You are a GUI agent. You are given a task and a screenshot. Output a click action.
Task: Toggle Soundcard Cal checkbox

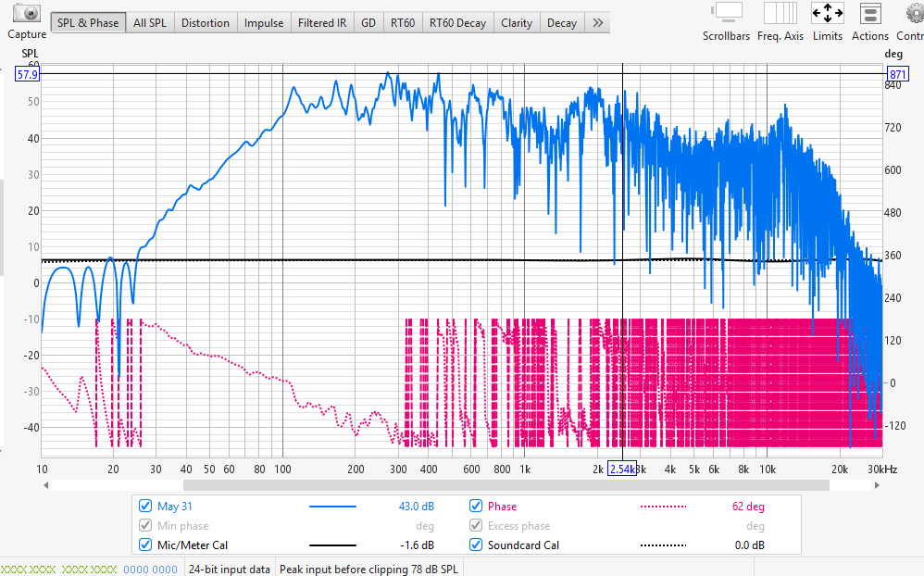476,545
